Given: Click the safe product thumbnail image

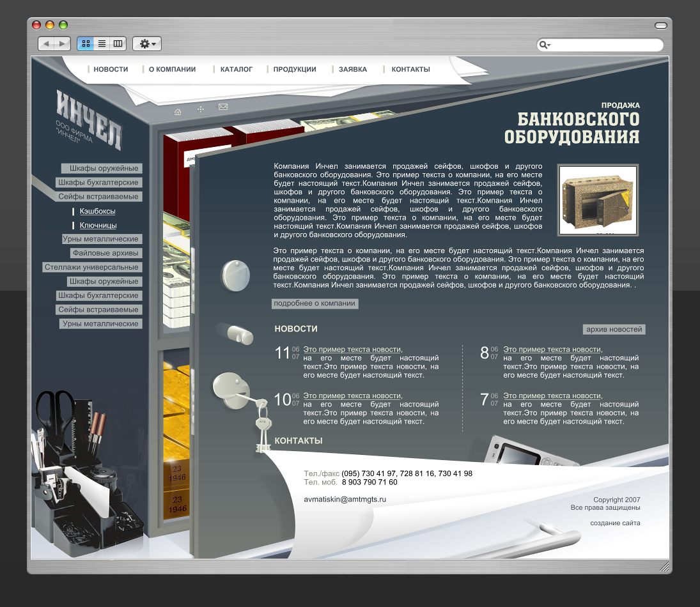Looking at the screenshot, I should pyautogui.click(x=597, y=200).
